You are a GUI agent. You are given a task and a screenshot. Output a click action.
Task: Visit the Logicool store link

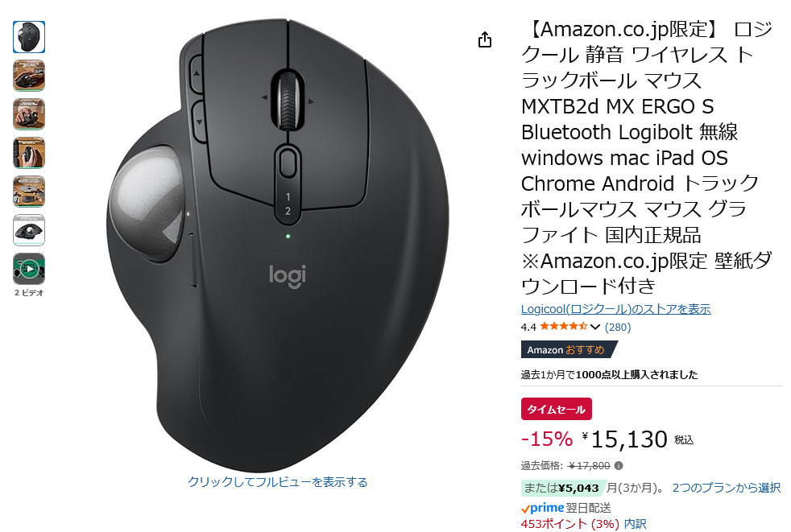(616, 309)
